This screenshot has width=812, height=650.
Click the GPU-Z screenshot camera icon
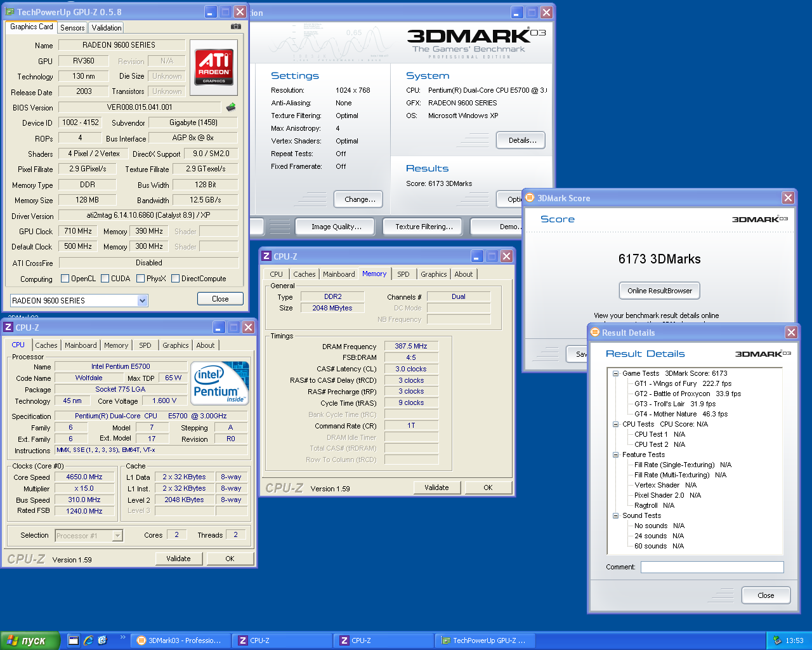pyautogui.click(x=236, y=27)
